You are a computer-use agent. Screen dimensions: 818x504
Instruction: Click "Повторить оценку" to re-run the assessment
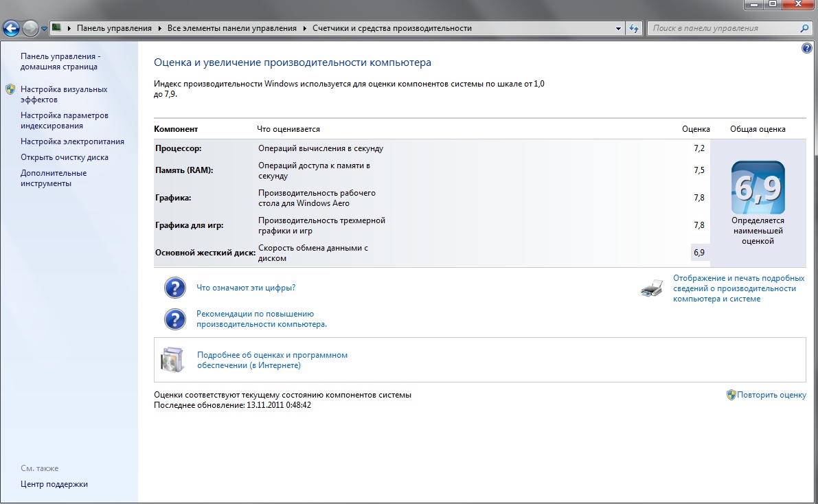point(771,396)
